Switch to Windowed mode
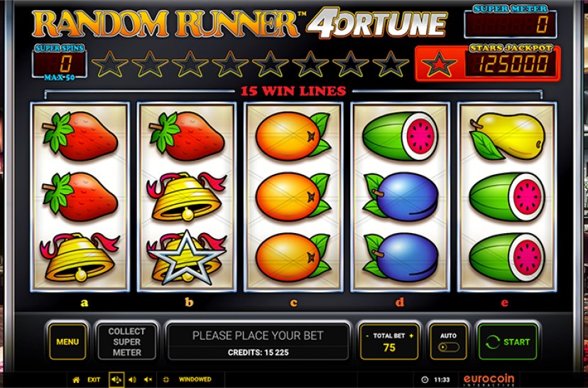Viewport: 588px width, 388px height. coord(195,379)
